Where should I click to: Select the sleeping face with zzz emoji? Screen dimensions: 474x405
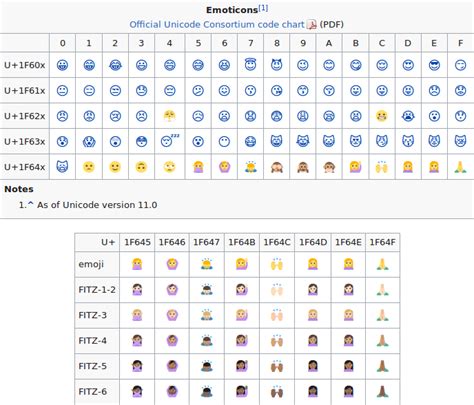pyautogui.click(x=169, y=141)
